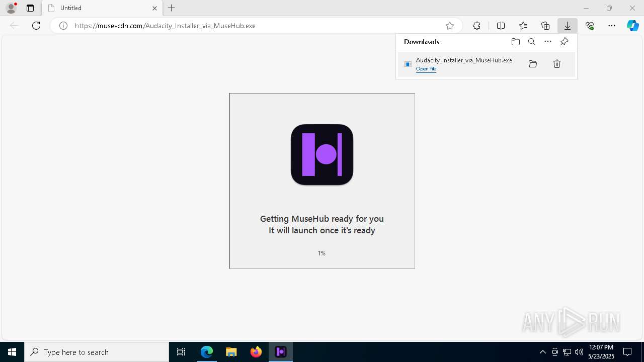
Task: Minimize the Edge browser window
Action: (586, 8)
